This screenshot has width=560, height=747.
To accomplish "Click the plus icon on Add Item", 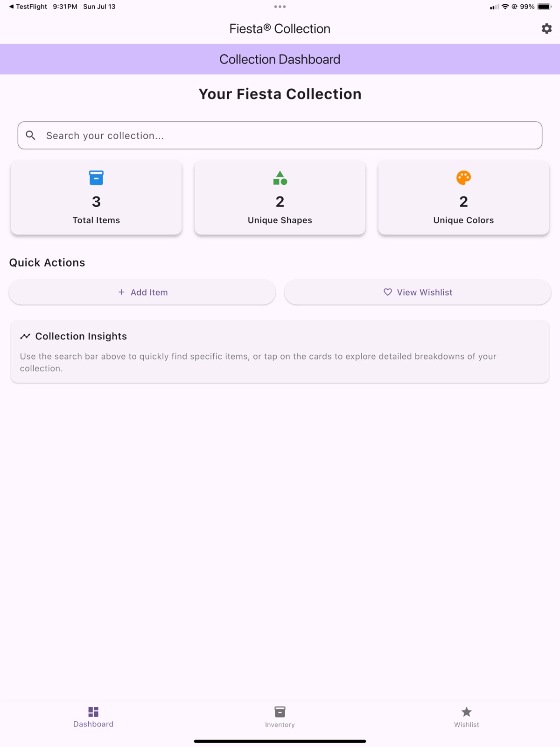I will (x=121, y=292).
